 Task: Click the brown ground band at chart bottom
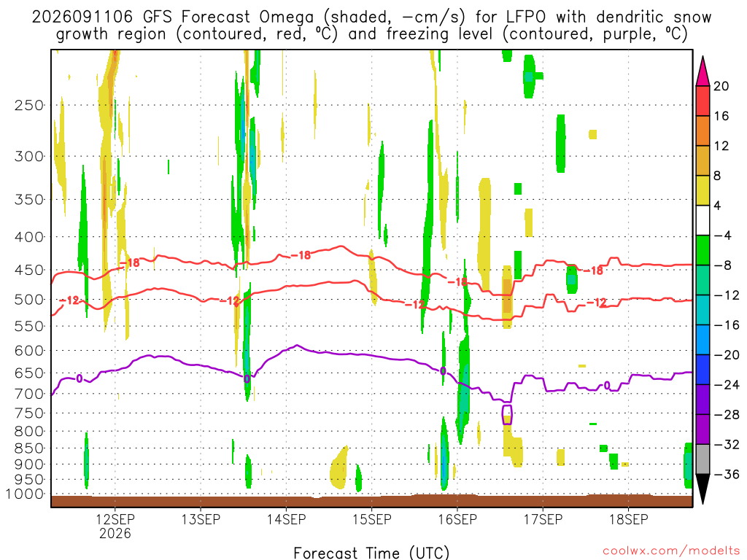(x=371, y=501)
